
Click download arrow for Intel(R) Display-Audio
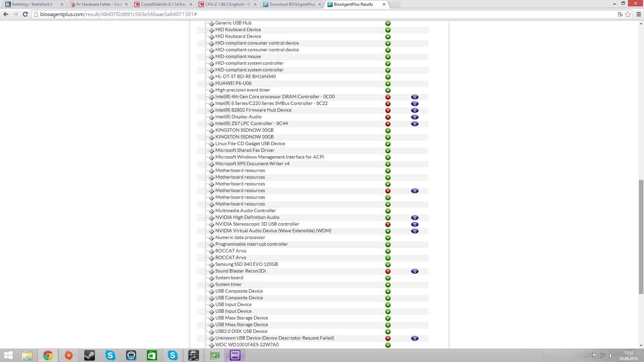pos(415,117)
